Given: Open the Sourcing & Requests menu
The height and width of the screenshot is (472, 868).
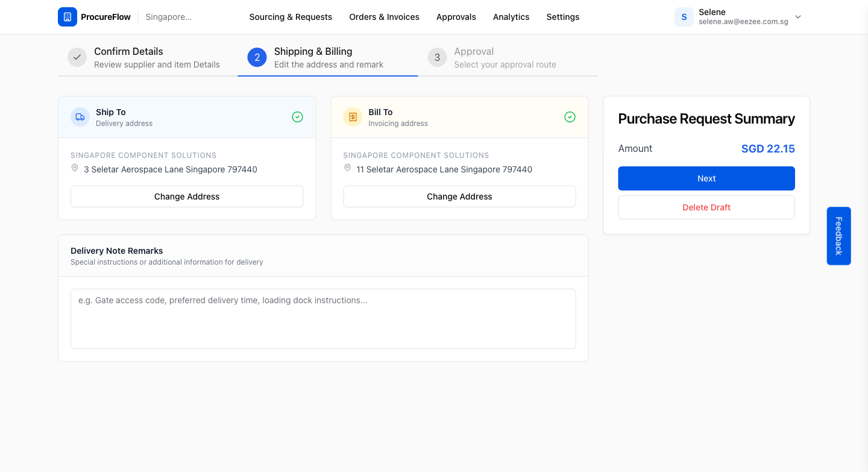Looking at the screenshot, I should pyautogui.click(x=291, y=17).
